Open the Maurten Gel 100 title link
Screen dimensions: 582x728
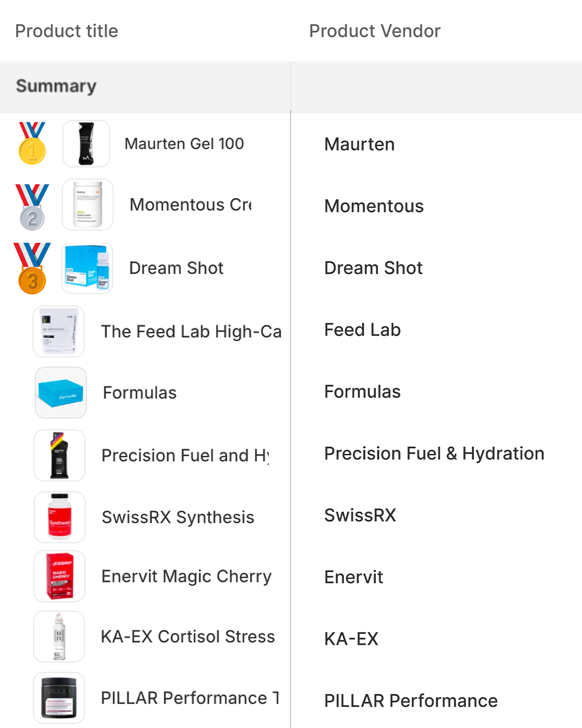[184, 144]
